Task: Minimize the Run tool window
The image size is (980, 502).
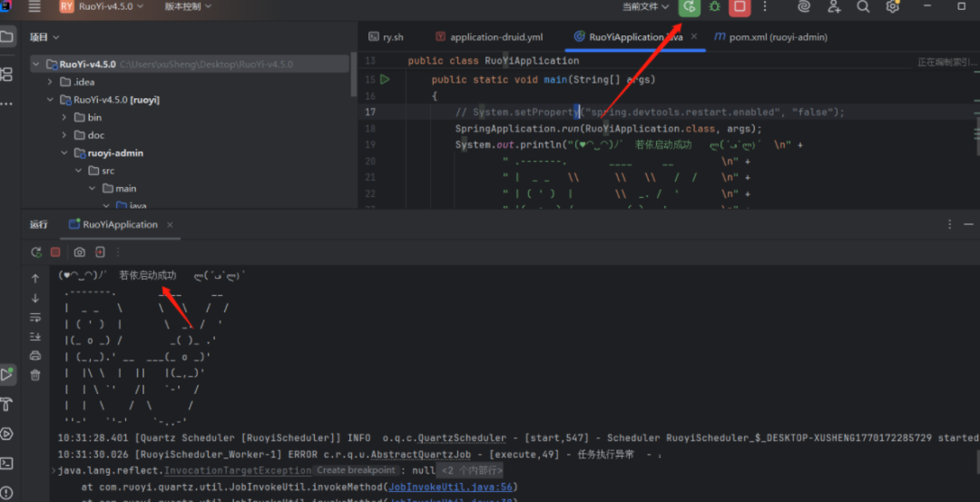Action: coord(969,224)
